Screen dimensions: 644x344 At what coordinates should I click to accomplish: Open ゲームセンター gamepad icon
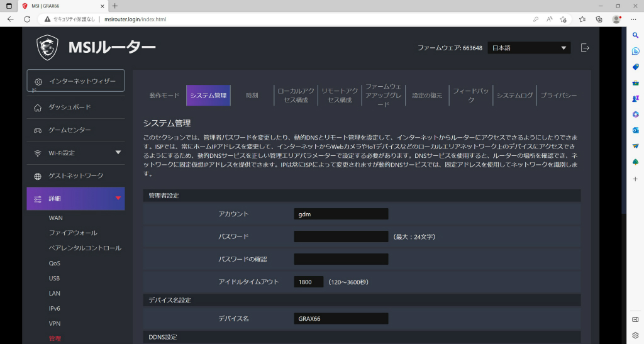(38, 130)
